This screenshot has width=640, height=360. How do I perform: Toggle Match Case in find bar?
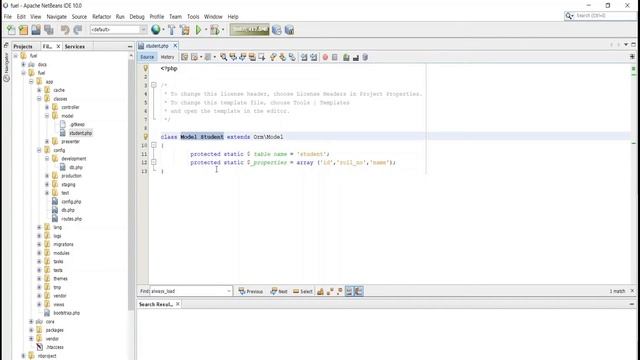[x=320, y=291]
